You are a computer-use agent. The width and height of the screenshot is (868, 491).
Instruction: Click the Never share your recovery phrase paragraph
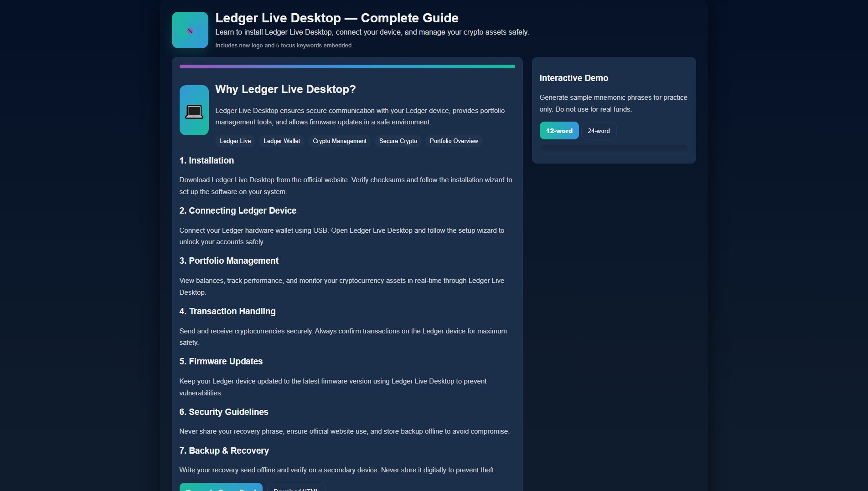click(x=345, y=431)
